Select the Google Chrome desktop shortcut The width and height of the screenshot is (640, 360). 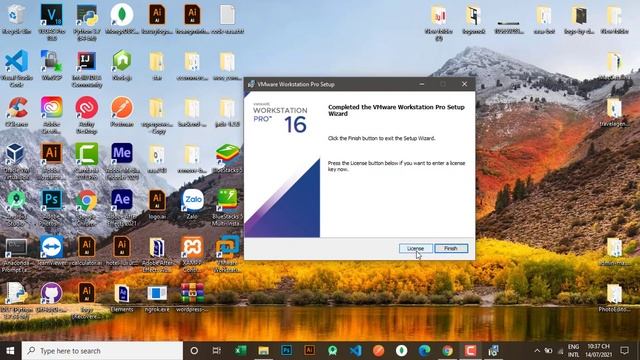tap(87, 208)
